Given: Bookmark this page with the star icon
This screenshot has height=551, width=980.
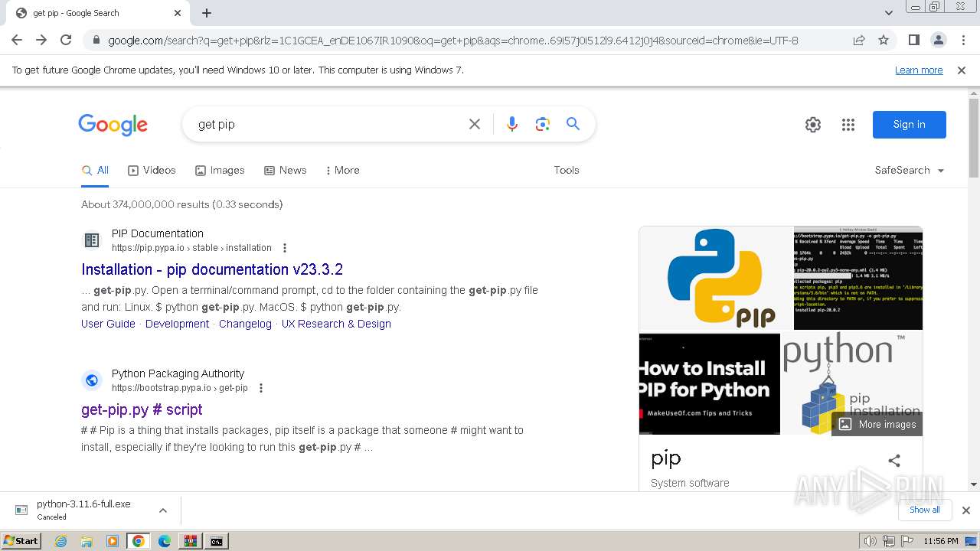Looking at the screenshot, I should click(884, 41).
